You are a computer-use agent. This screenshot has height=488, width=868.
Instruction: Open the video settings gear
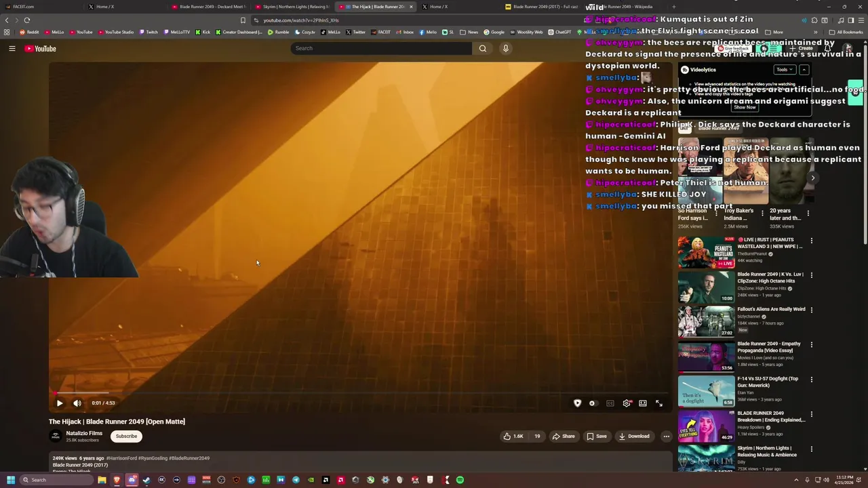coord(627,403)
